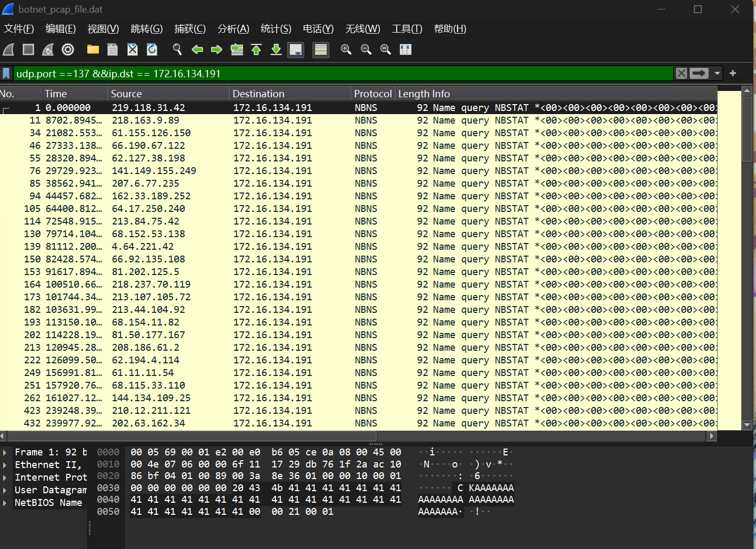Image resolution: width=756 pixels, height=549 pixels.
Task: Find a packet with magnifier icon
Action: pyautogui.click(x=177, y=49)
